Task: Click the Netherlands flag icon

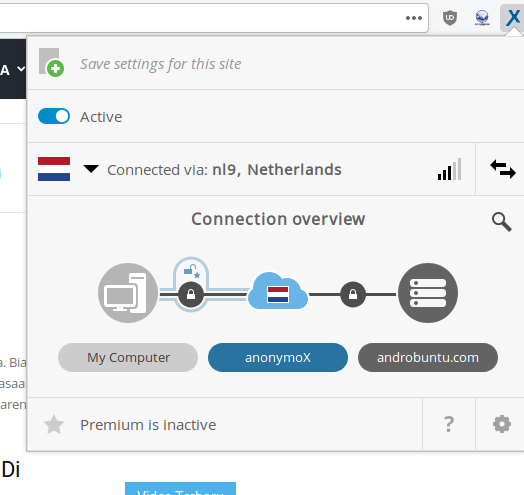Action: [x=54, y=169]
